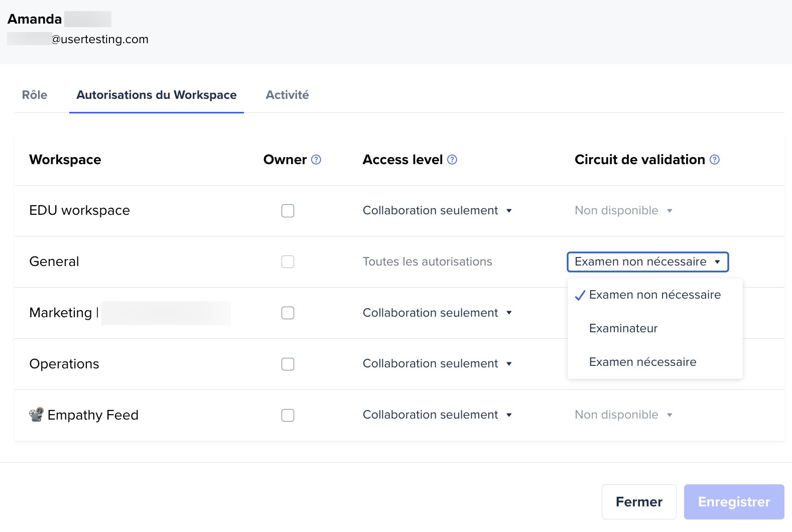This screenshot has height=532, width=792.
Task: Open Empathy Feed access level dropdown
Action: [437, 415]
